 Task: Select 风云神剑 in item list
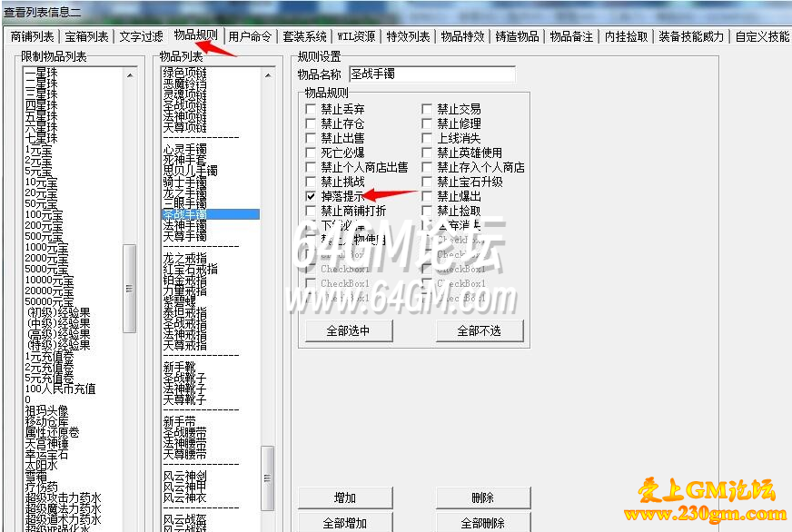185,476
